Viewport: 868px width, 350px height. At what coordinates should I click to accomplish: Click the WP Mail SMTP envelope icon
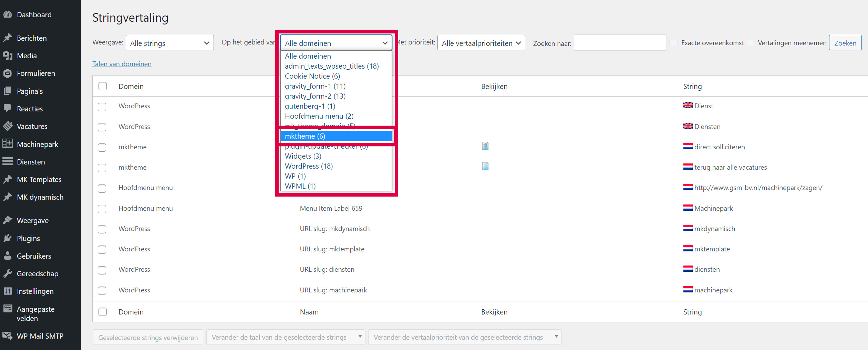tap(8, 336)
